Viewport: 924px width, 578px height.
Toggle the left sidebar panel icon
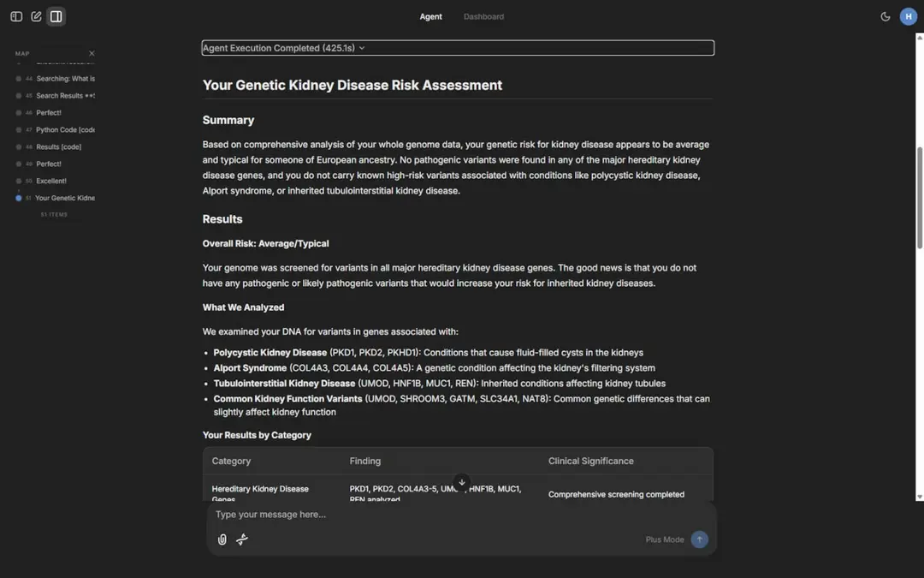click(16, 16)
